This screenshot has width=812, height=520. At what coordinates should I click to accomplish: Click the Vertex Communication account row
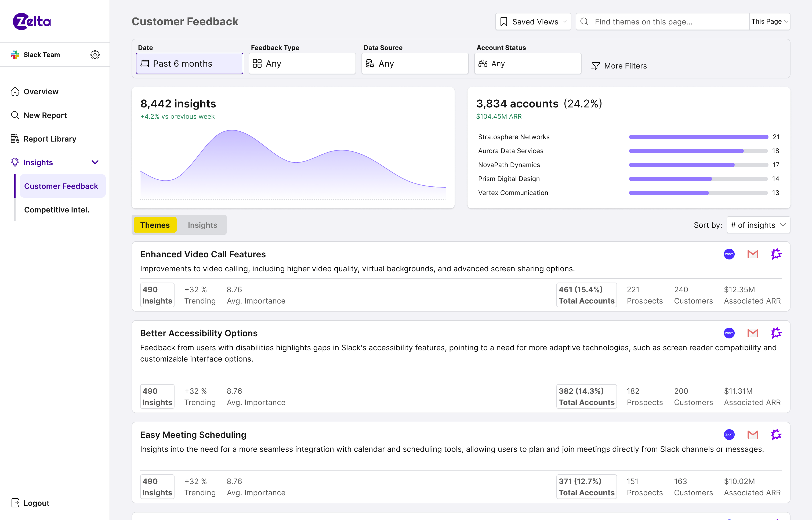(x=628, y=193)
